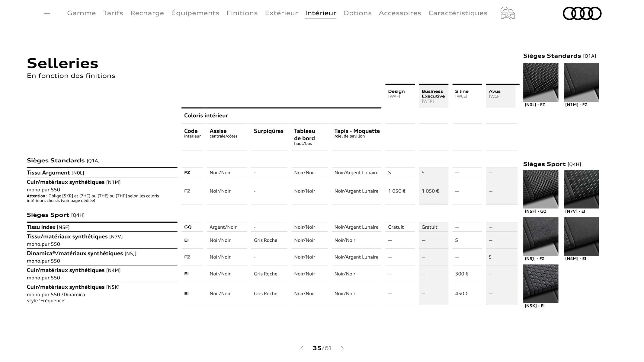Click the Tableau de bord header

pyautogui.click(x=305, y=137)
